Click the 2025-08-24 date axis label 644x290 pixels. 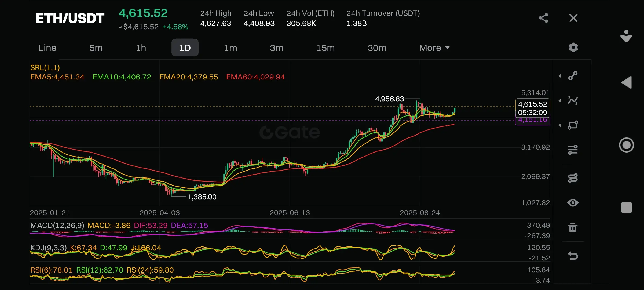point(420,213)
